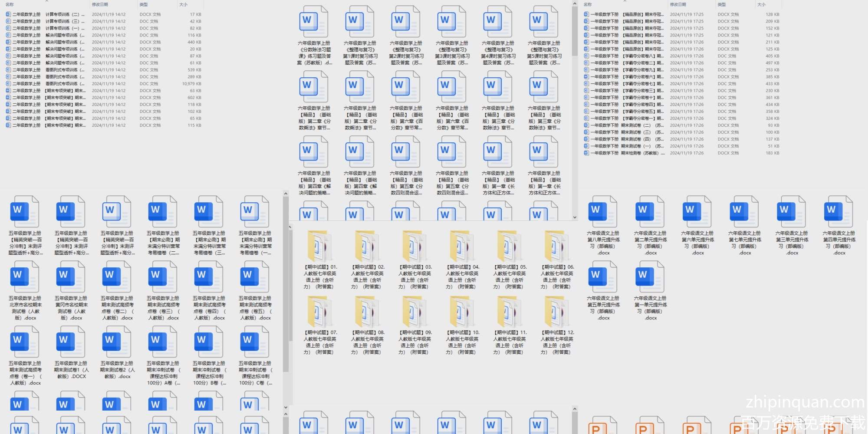Image resolution: width=868 pixels, height=434 pixels.
Task: Select the 黄冈市名校期末测试卷 Word file icon
Action: click(x=71, y=277)
